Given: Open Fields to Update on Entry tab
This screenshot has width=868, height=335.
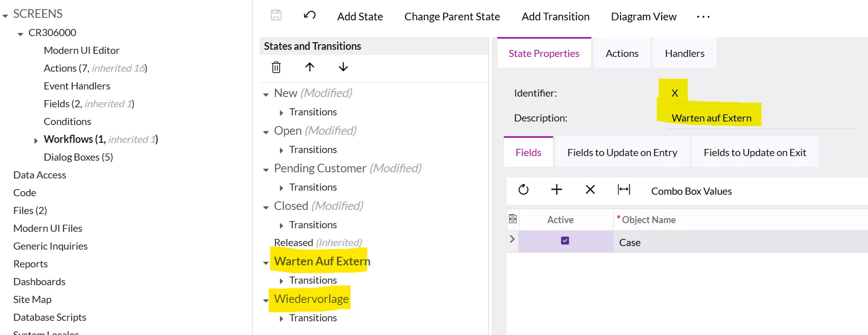Looking at the screenshot, I should pos(622,153).
